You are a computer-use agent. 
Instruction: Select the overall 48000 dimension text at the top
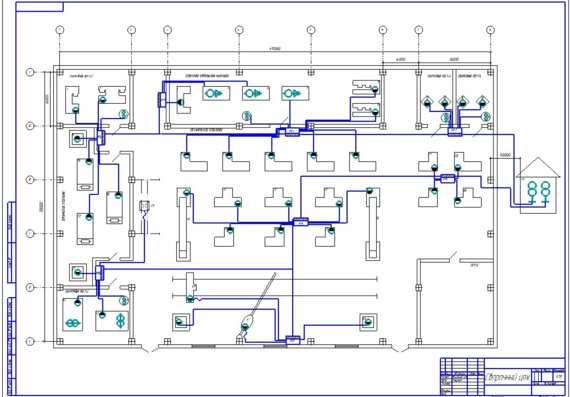click(275, 48)
